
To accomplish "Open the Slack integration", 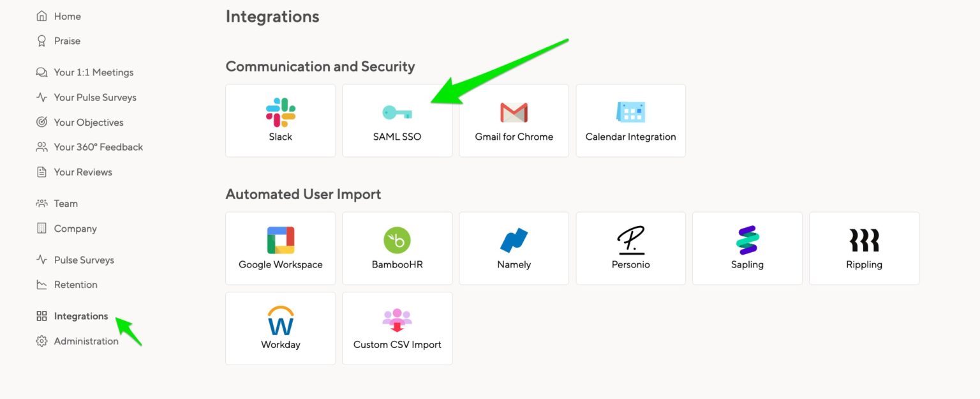I will (x=280, y=120).
